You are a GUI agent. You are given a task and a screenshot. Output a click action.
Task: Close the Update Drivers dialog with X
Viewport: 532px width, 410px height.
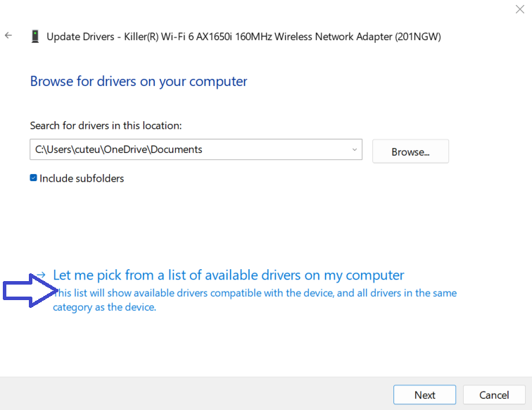519,9
